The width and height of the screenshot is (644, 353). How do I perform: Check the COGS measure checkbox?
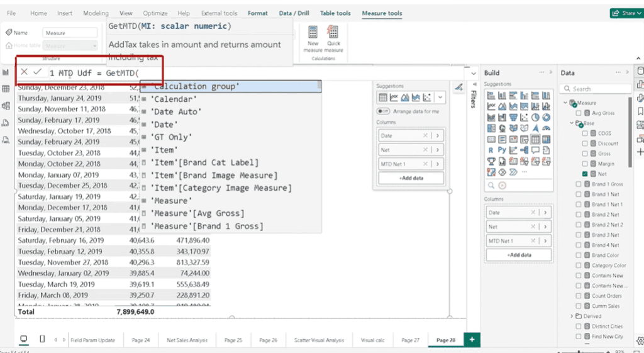click(x=585, y=133)
